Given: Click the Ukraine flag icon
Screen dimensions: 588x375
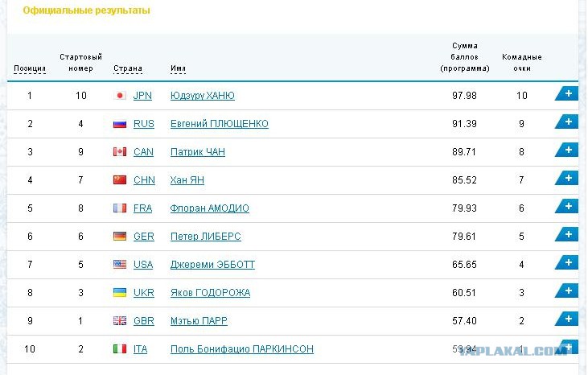Looking at the screenshot, I should pos(120,292).
